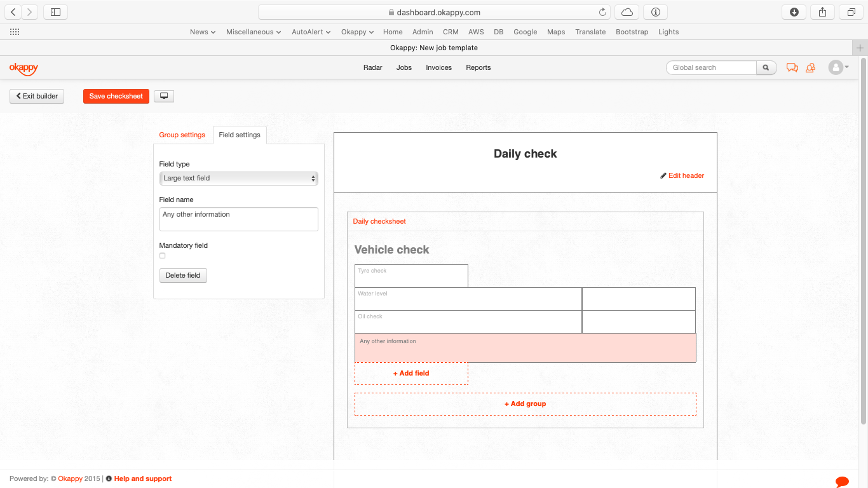The image size is (868, 488).
Task: Open the Okappy footer link
Action: (71, 478)
